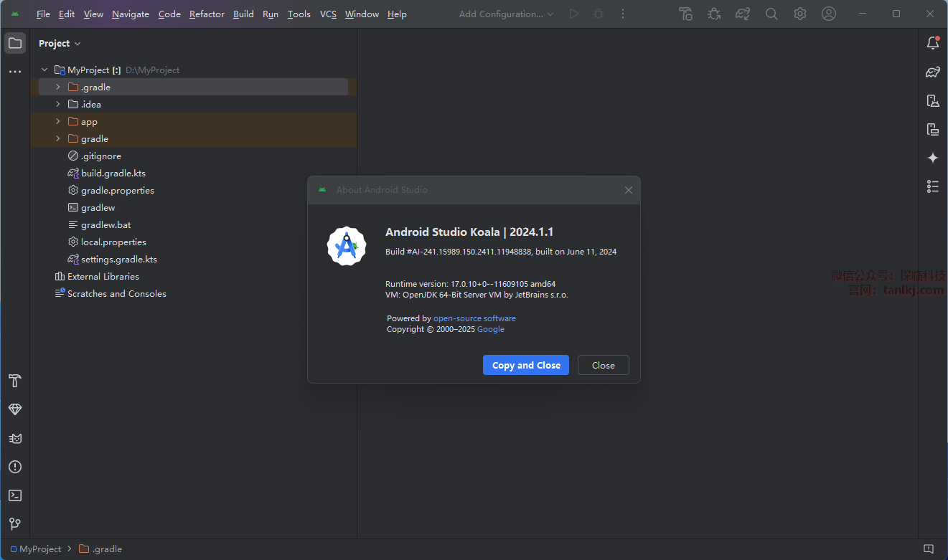Follow the open-source software link
948x560 pixels.
474,318
